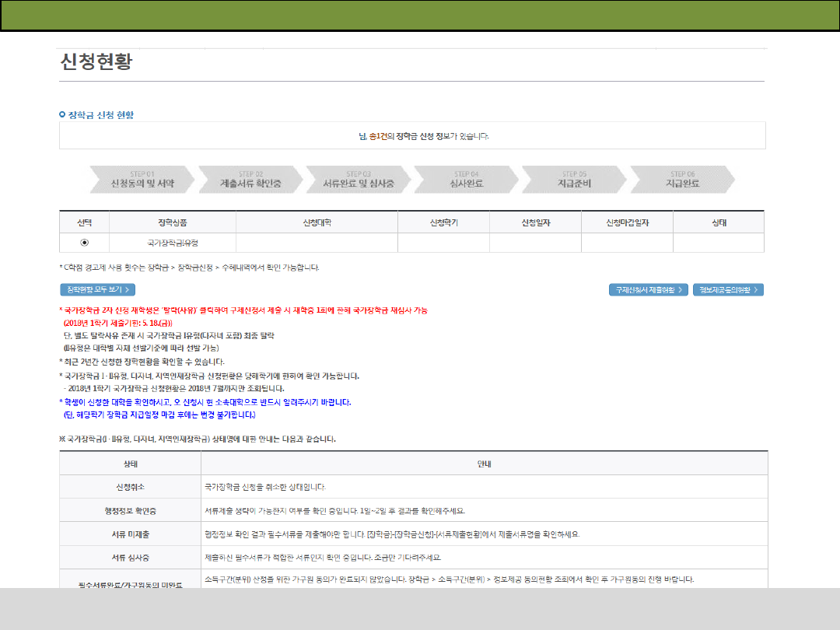Click the 신청마감일자 column header
840x630 pixels.
pyautogui.click(x=627, y=222)
